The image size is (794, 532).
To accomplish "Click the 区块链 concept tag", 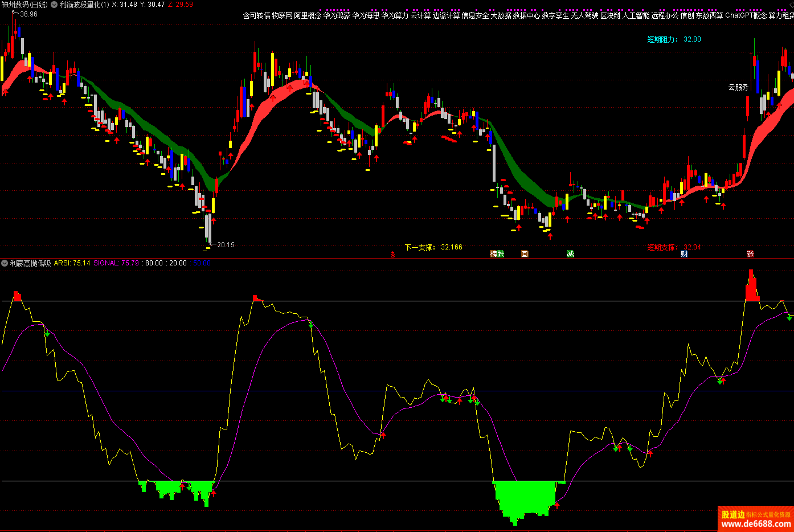I will tap(610, 16).
